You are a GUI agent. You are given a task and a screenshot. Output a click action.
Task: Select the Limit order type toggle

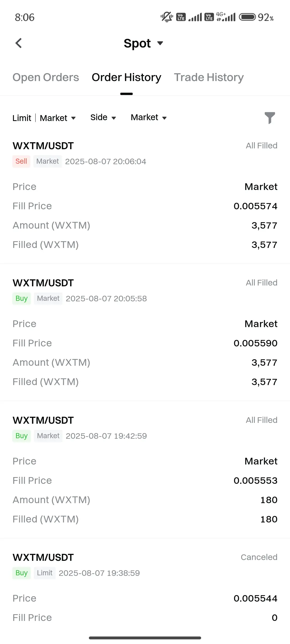point(22,118)
